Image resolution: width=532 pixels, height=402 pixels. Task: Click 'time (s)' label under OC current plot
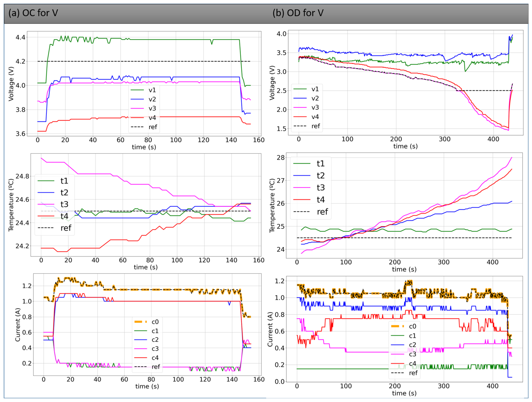click(147, 386)
